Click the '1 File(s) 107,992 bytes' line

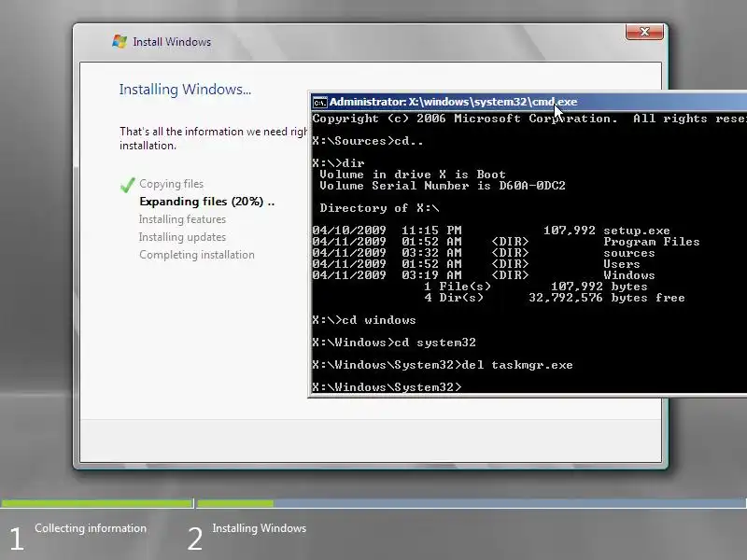tap(535, 287)
